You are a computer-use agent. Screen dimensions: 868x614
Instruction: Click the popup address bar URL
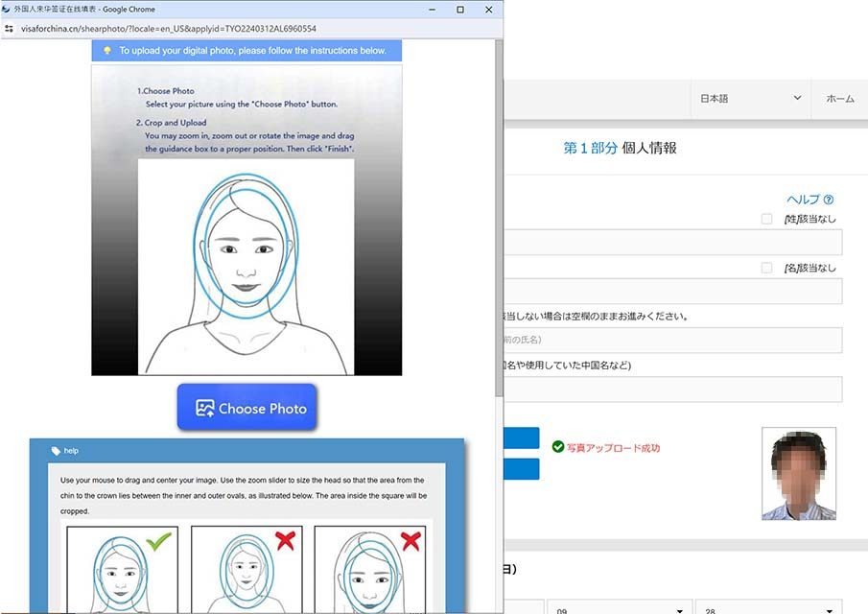click(x=168, y=29)
